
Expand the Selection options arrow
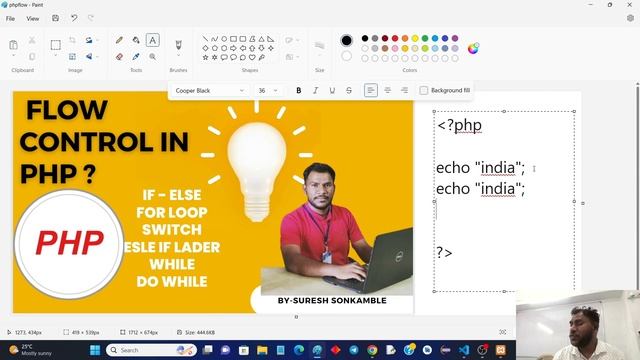pos(56,56)
